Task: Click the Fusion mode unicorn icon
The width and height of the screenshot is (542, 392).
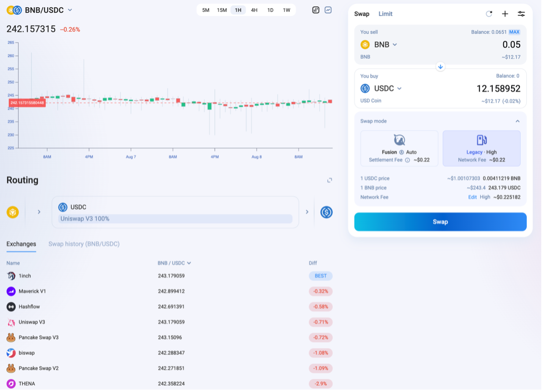Action: click(399, 140)
